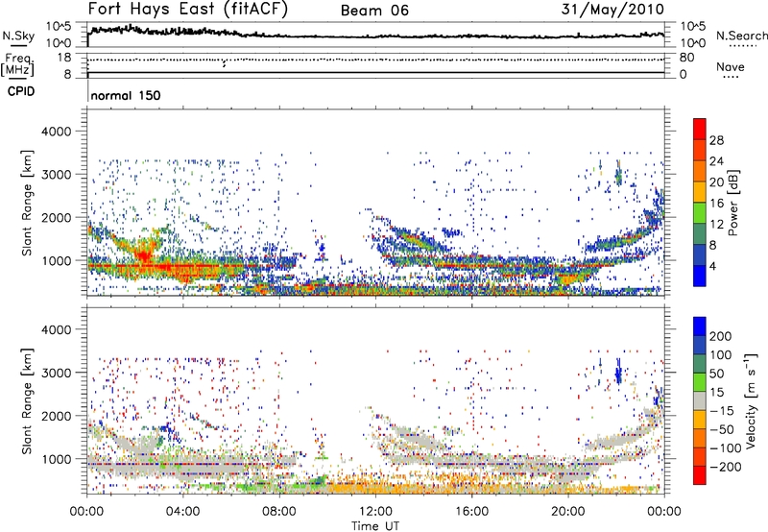Click the 'Nave' legend label
The width and height of the screenshot is (768, 532).
731,66
